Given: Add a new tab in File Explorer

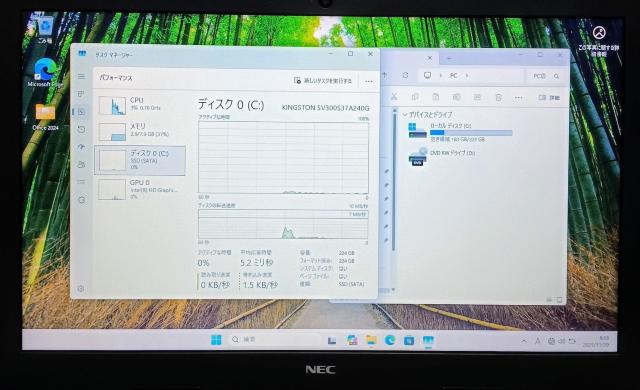Looking at the screenshot, I should click(x=449, y=58).
